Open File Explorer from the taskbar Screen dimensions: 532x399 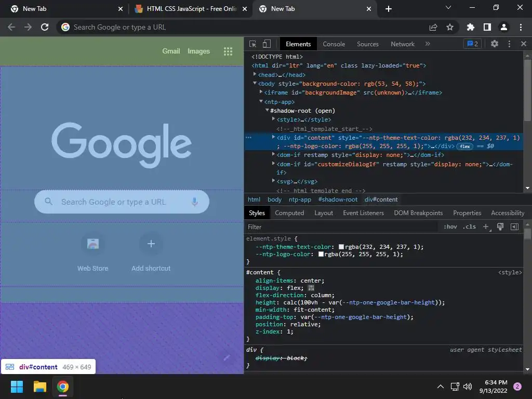(x=39, y=387)
